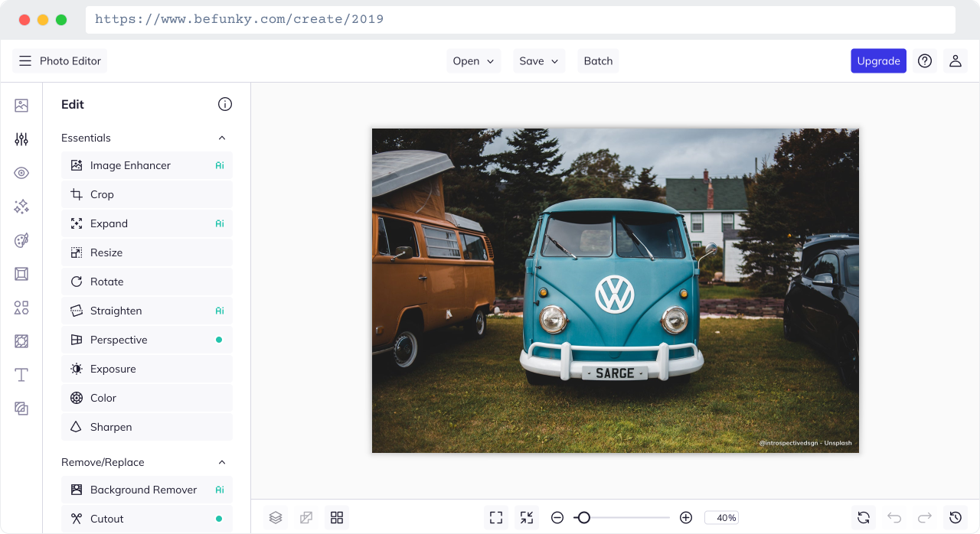Open the Save dropdown menu
980x534 pixels.
[539, 61]
